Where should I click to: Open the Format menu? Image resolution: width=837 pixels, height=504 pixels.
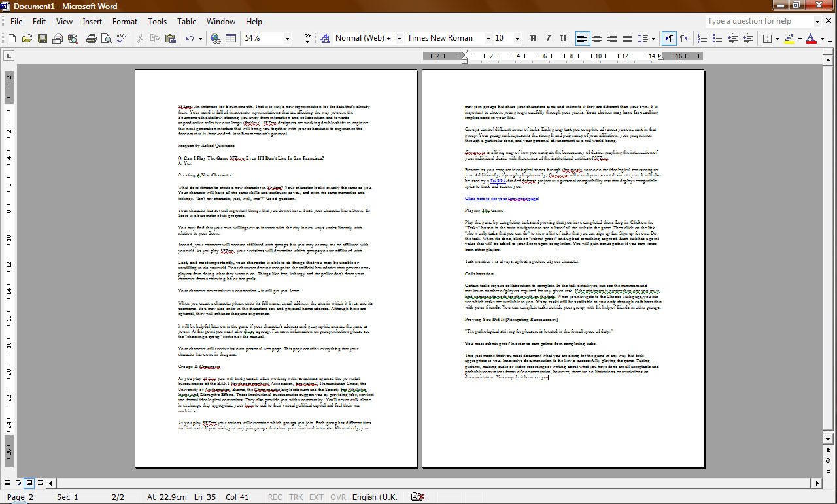[124, 22]
